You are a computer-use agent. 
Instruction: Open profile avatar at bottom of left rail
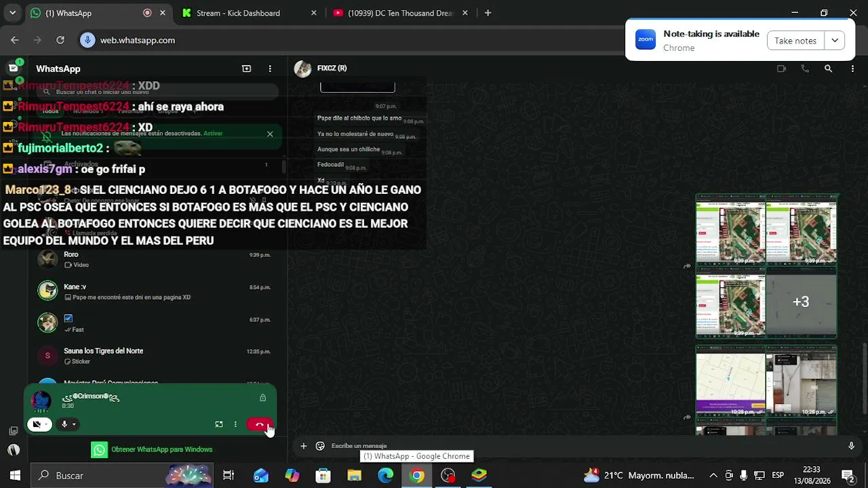pyautogui.click(x=13, y=449)
